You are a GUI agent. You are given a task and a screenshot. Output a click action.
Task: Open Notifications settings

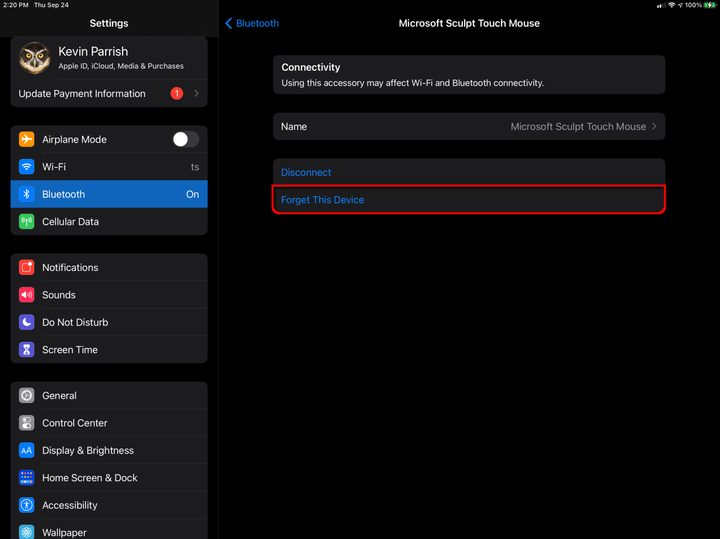[109, 267]
